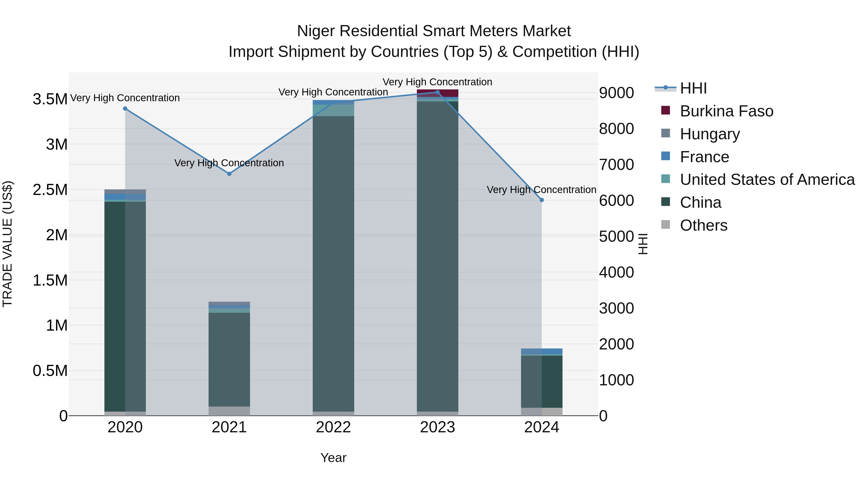Click the Others gray color swatch
This screenshot has height=488, width=868.
[665, 224]
